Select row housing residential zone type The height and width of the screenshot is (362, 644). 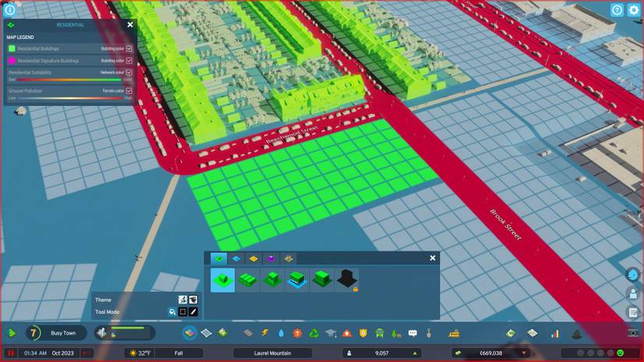click(x=247, y=280)
